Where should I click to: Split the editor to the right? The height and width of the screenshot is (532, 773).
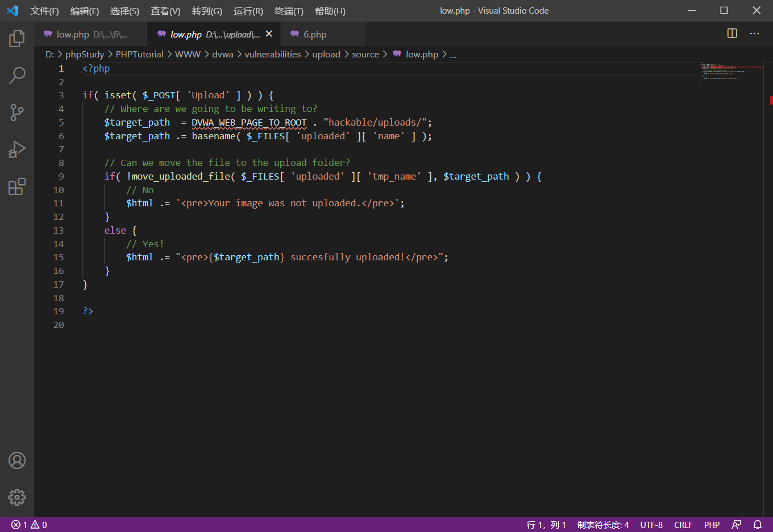pos(732,34)
